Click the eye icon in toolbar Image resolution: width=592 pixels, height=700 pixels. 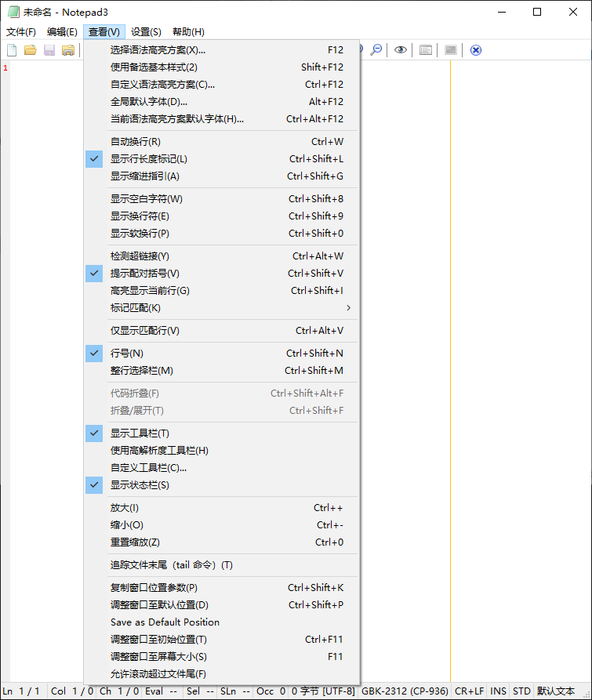point(401,50)
